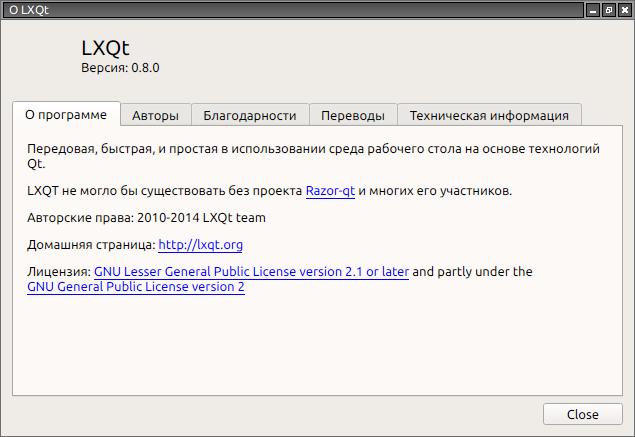Follow the Razor-qt project link
This screenshot has width=635, height=437.
coord(330,191)
